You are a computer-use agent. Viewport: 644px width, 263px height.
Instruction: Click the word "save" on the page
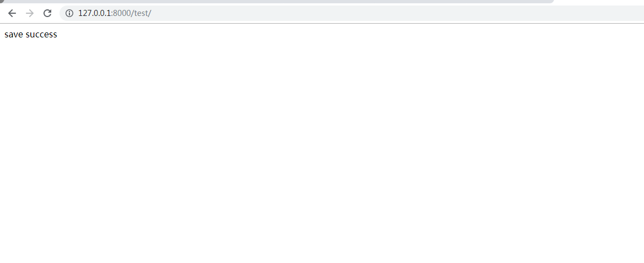click(x=14, y=35)
